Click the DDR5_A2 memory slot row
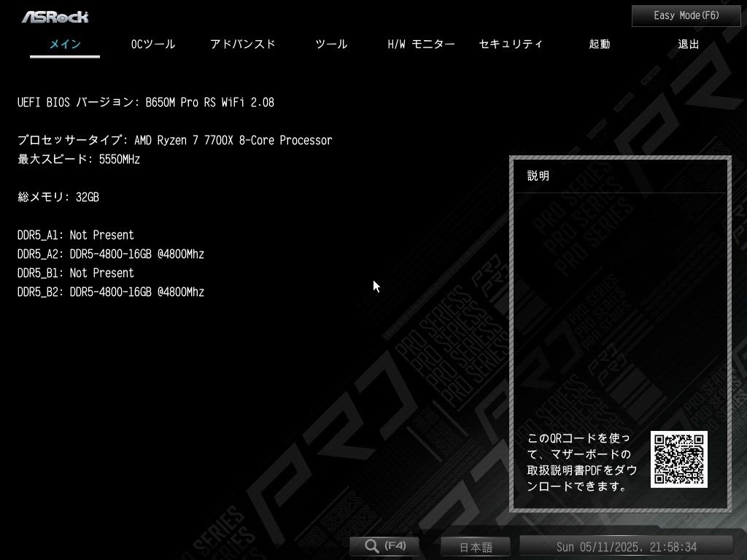The height and width of the screenshot is (560, 747). (111, 254)
